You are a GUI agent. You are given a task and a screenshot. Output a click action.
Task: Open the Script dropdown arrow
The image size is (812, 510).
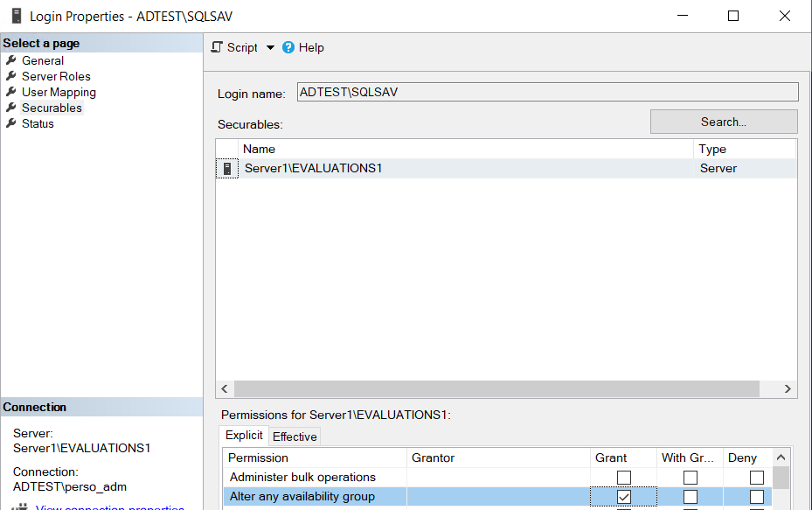coord(270,48)
